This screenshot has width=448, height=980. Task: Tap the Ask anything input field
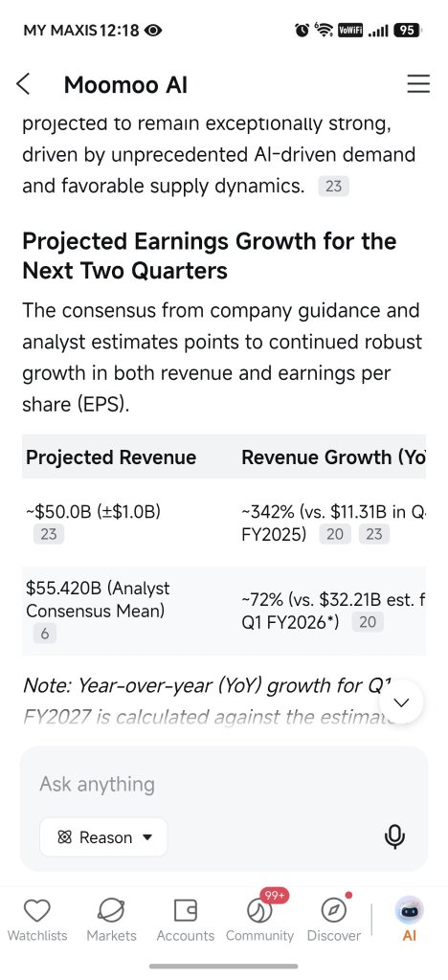click(224, 784)
